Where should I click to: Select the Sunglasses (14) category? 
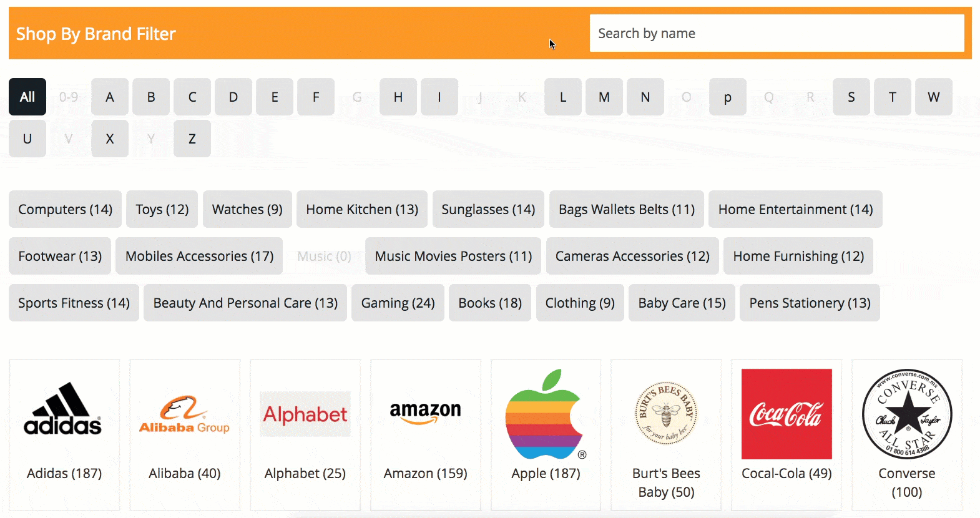coord(488,209)
